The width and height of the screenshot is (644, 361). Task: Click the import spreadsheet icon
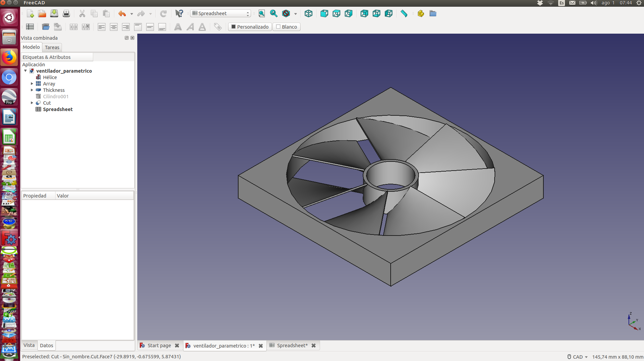point(46,27)
